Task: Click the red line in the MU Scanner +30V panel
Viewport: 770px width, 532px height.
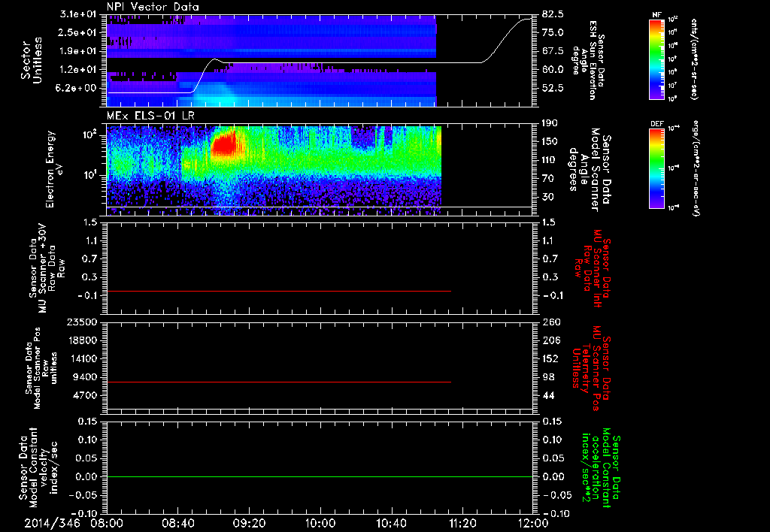Action: pos(279,291)
